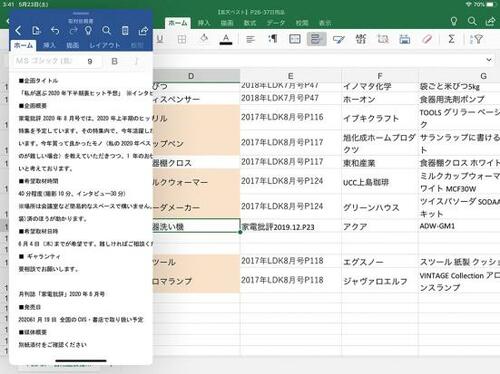Select the アクア cell
Screen dimensions: 500x374
pos(380,227)
